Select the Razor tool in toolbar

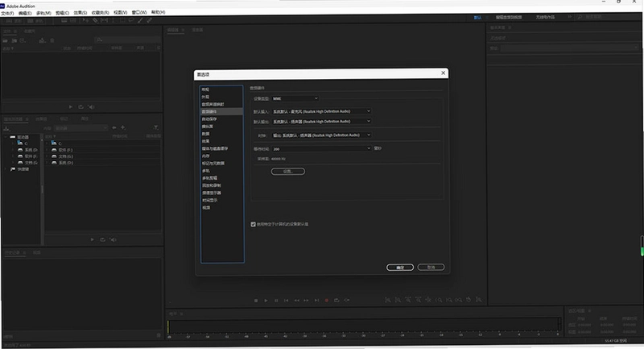click(95, 20)
